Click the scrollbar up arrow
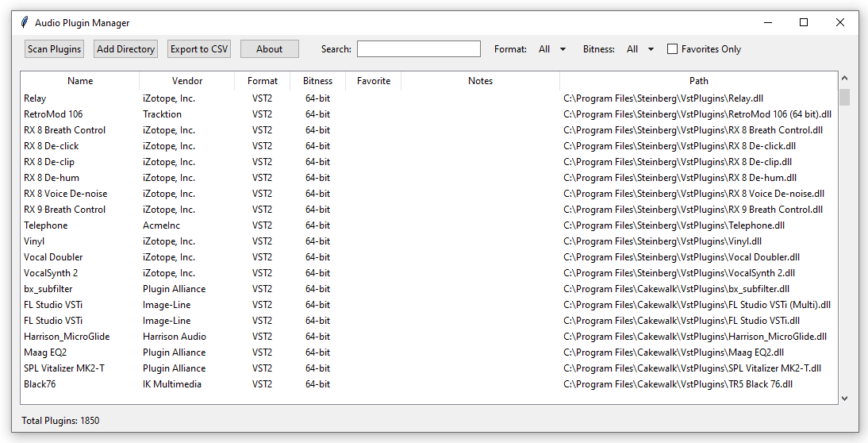 click(844, 78)
